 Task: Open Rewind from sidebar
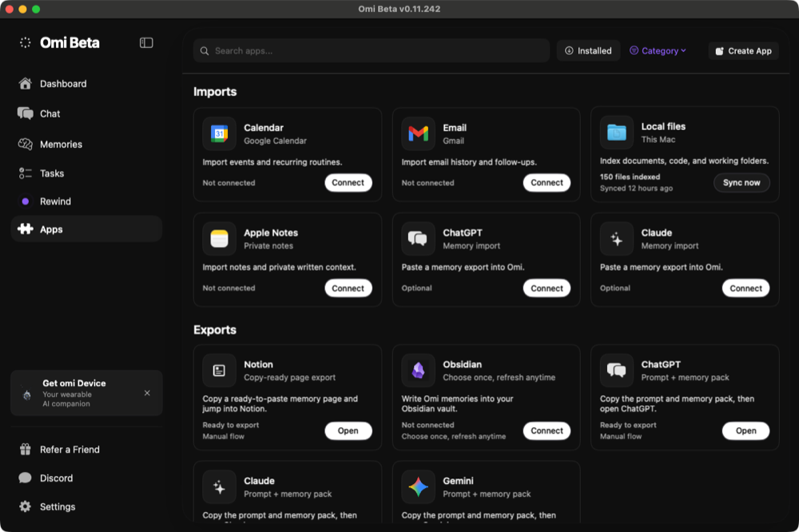[86, 201]
